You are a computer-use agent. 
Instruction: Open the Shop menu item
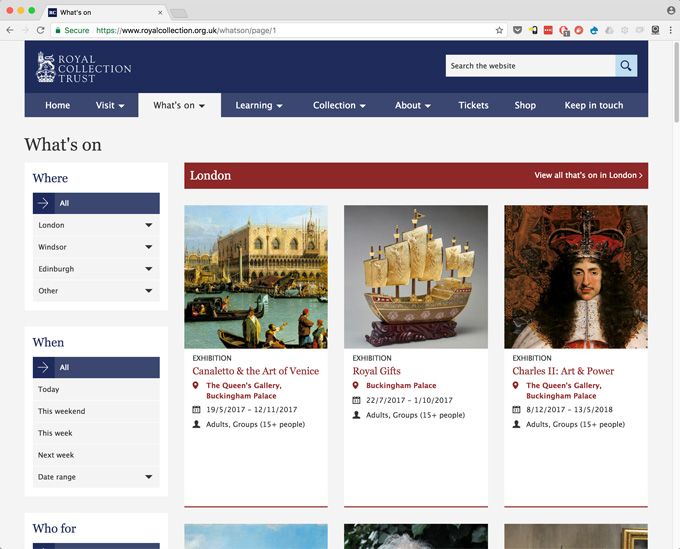(525, 105)
